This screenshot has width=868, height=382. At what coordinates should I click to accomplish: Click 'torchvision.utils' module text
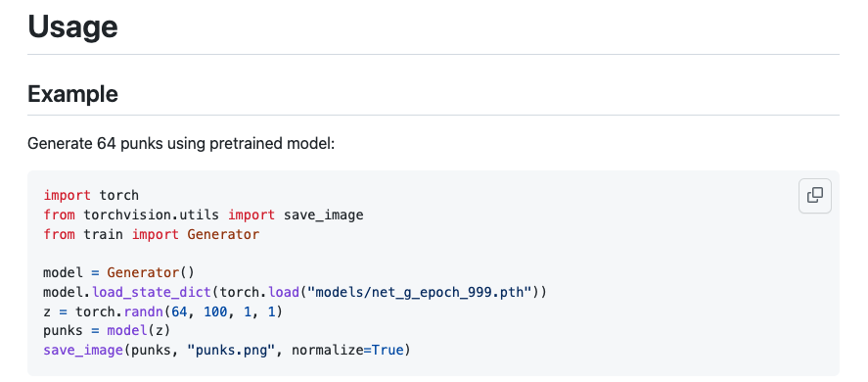coord(151,215)
